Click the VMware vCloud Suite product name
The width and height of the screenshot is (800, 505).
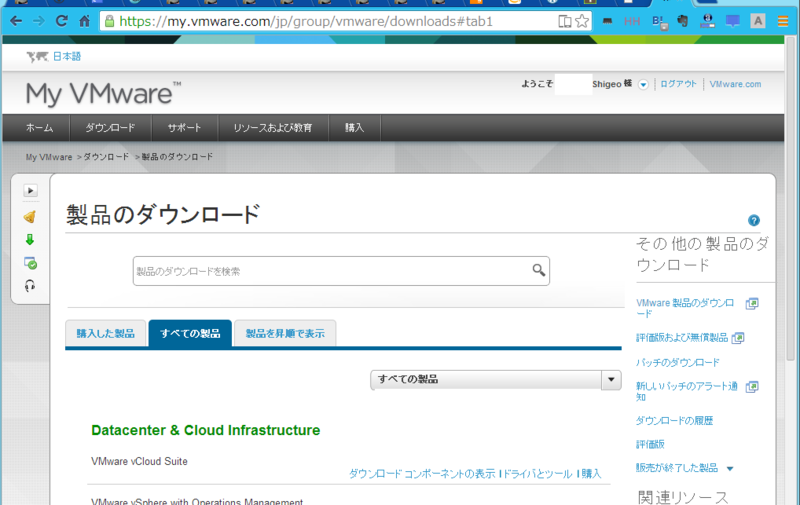[139, 461]
